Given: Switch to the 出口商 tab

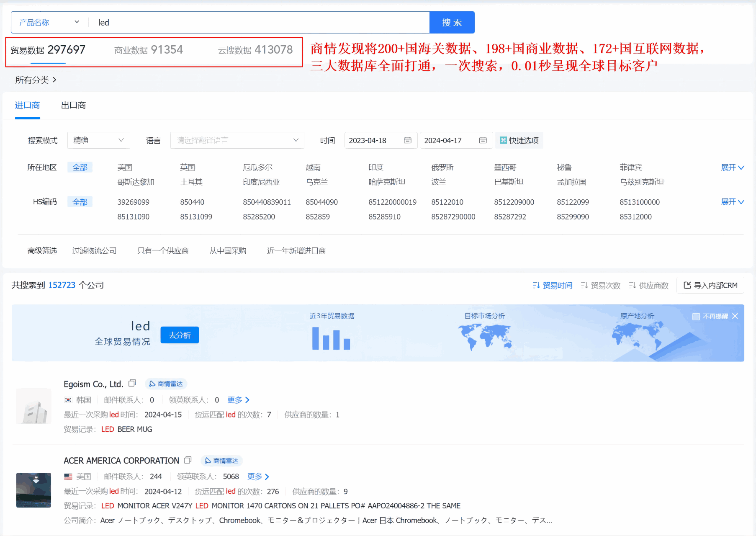Looking at the screenshot, I should [74, 105].
